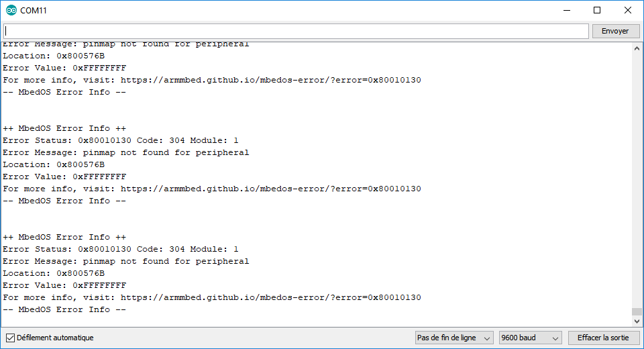Close the COM11 serial monitor window
This screenshot has width=644, height=349.
point(627,10)
